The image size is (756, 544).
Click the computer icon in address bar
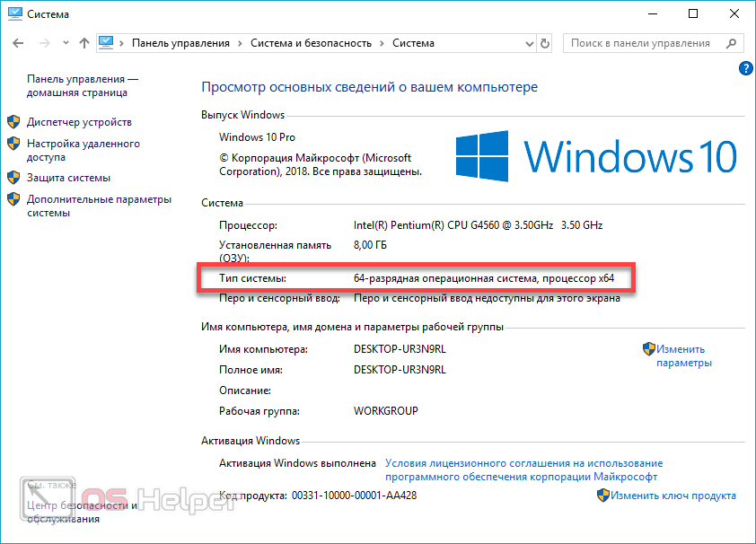coord(106,43)
